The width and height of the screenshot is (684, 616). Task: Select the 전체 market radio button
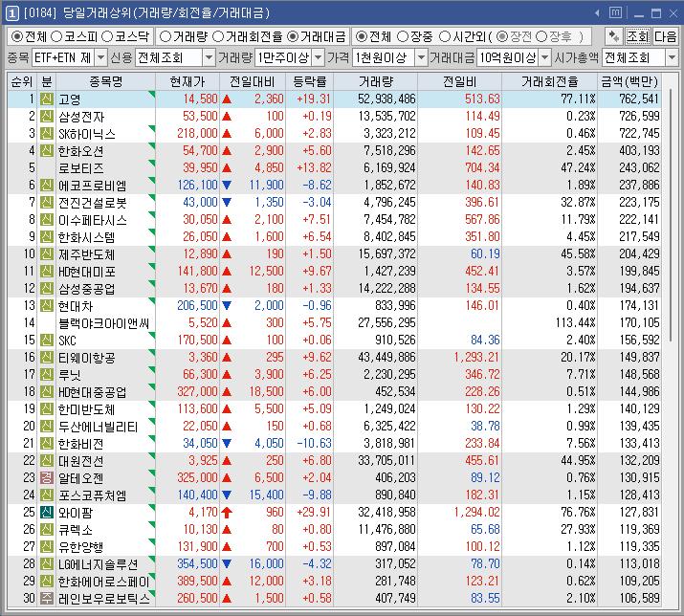click(x=17, y=36)
